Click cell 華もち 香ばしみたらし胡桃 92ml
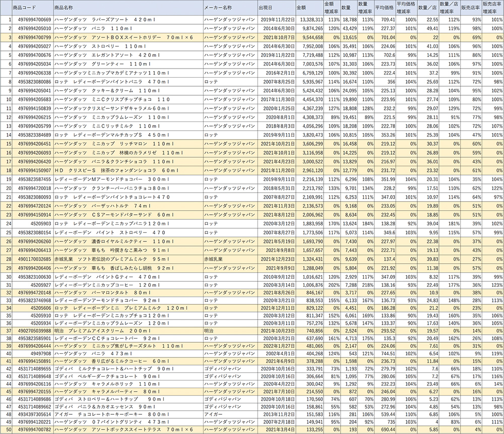The width and height of the screenshot is (504, 434). pos(128,268)
